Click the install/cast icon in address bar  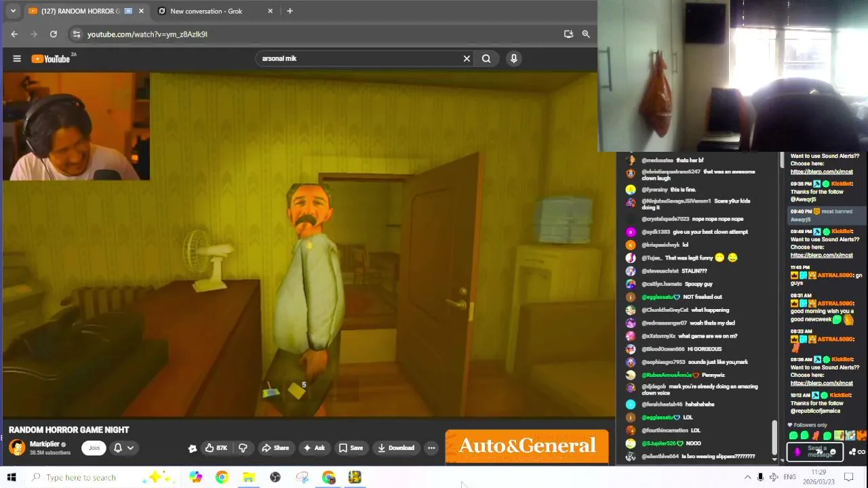(568, 34)
